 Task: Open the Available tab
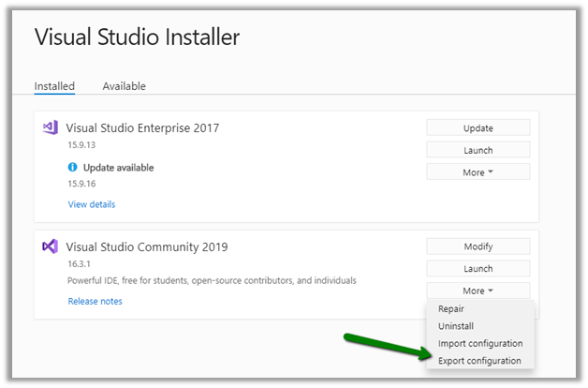pos(124,86)
